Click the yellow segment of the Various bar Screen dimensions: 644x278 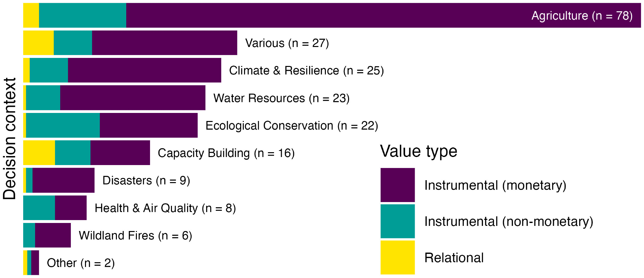pyautogui.click(x=38, y=43)
